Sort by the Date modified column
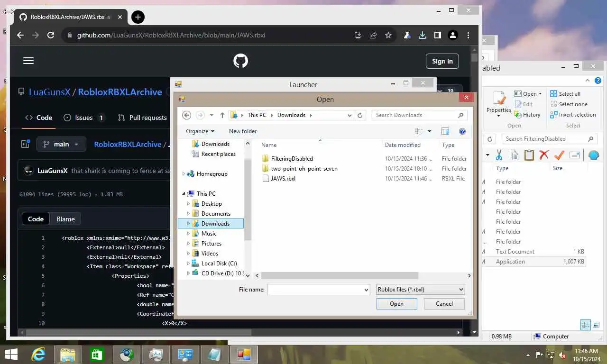Screen dimensions: 607x364 click(x=403, y=145)
